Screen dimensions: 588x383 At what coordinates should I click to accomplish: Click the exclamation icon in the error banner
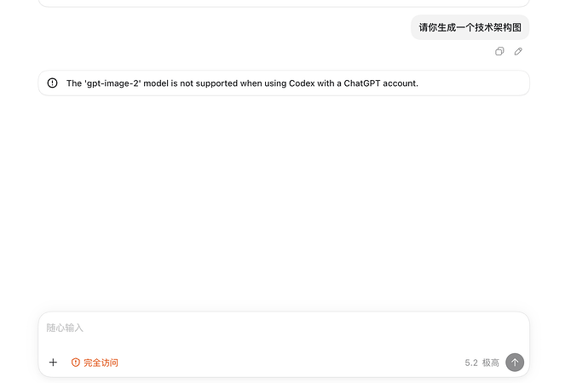click(53, 83)
